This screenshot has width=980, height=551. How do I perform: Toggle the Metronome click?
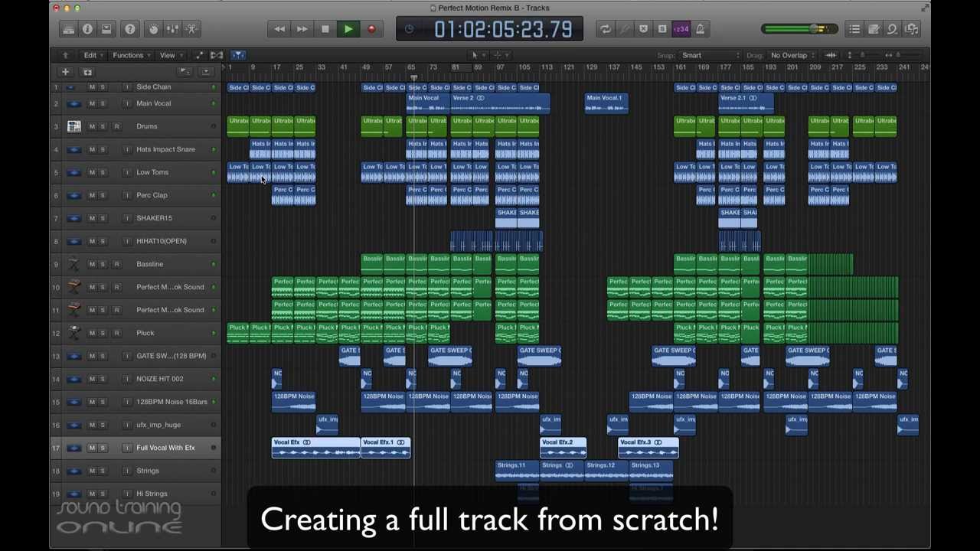pos(700,29)
